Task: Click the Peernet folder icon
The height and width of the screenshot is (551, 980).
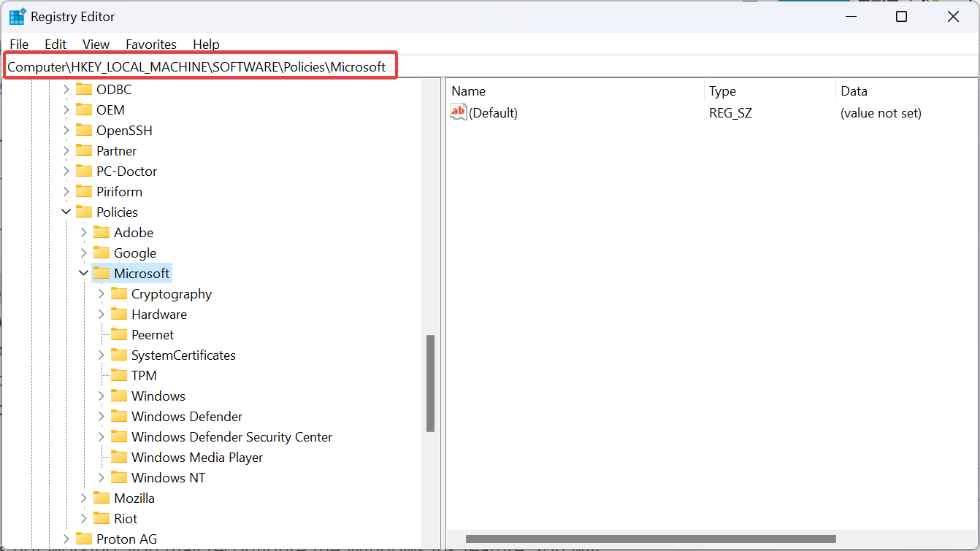Action: click(119, 334)
